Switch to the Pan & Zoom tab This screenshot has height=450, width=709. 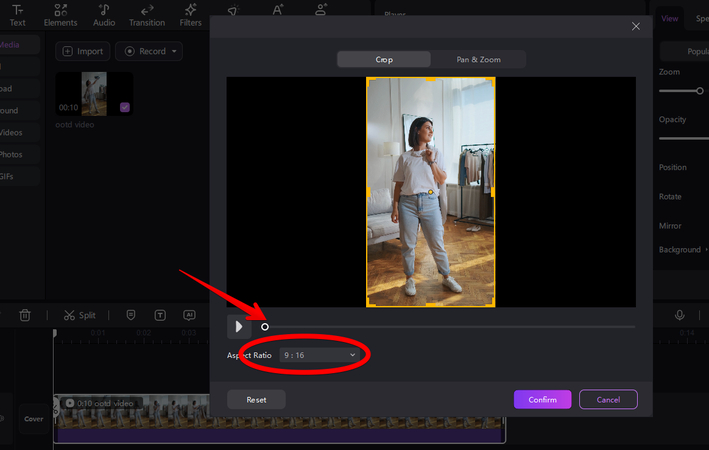pyautogui.click(x=478, y=60)
